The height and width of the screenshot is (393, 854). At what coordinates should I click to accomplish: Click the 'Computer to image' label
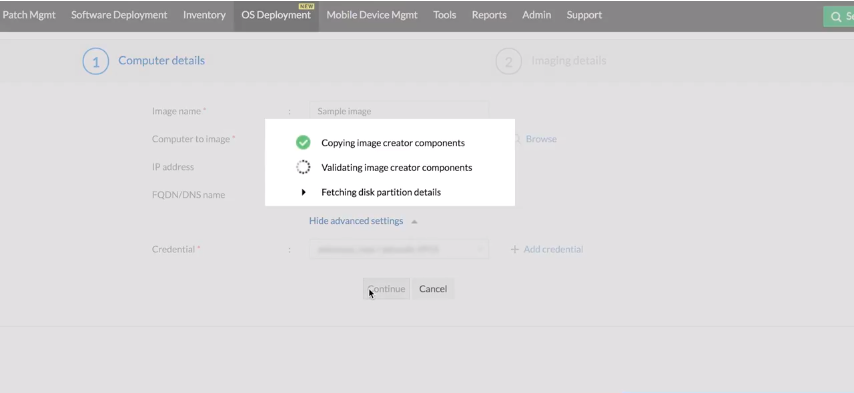(191, 139)
